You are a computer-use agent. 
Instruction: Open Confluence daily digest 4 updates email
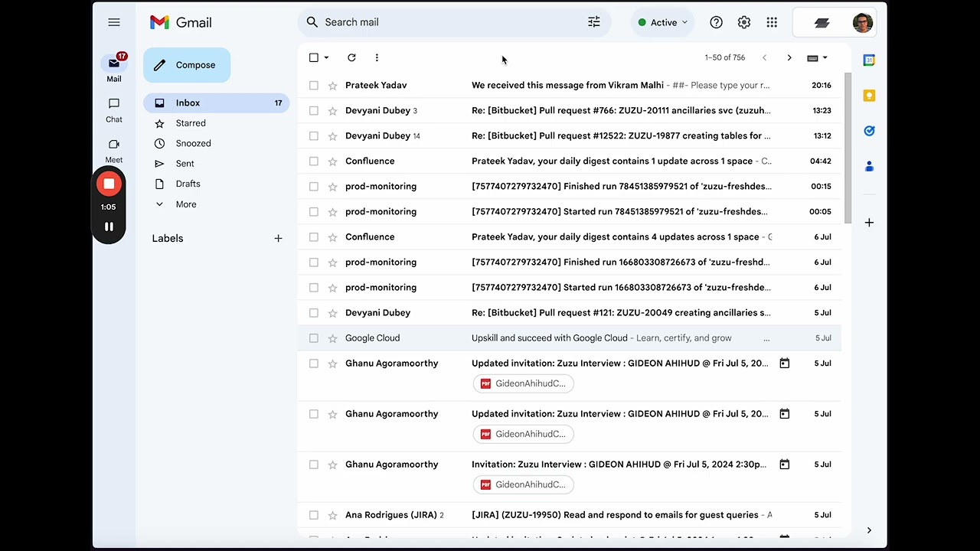point(570,237)
